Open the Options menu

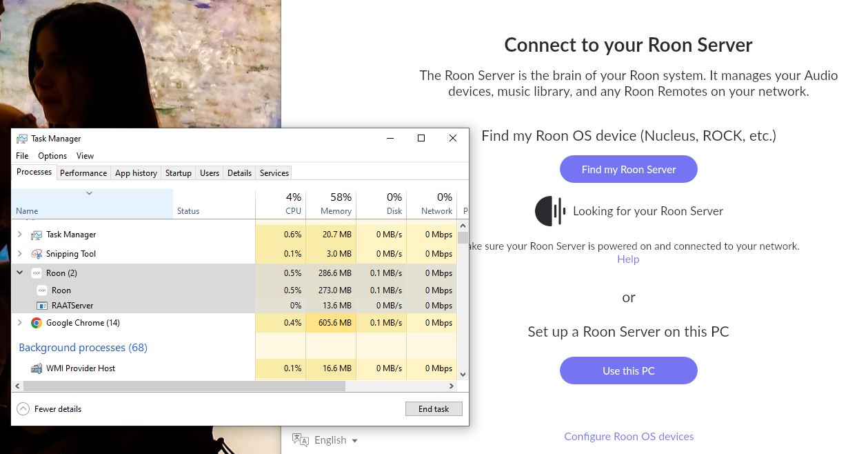[52, 156]
